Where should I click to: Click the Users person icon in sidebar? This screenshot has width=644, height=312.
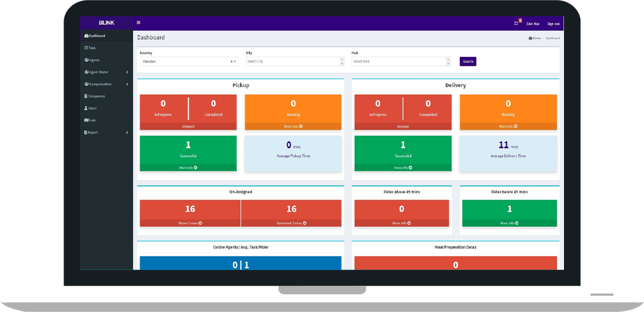tap(86, 108)
